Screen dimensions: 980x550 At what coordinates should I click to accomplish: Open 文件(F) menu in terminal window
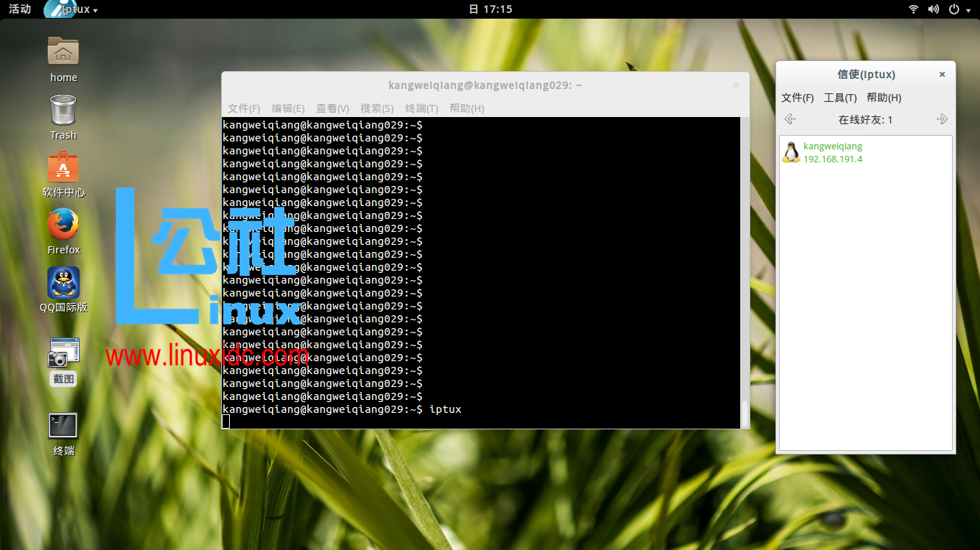(x=244, y=108)
